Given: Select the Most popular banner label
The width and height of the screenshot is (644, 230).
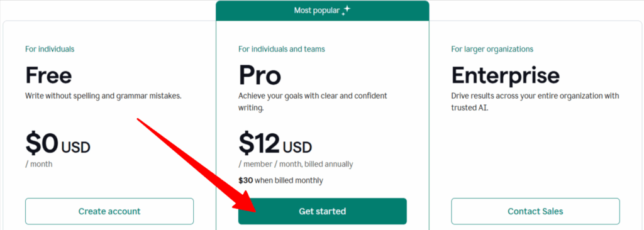Looking at the screenshot, I should (x=317, y=11).
